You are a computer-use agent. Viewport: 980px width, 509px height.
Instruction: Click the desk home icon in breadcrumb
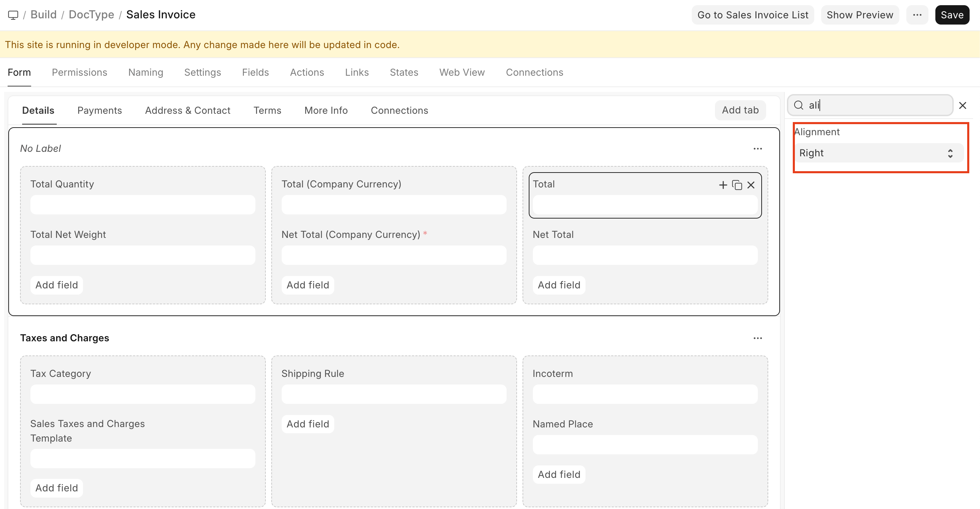pyautogui.click(x=13, y=15)
